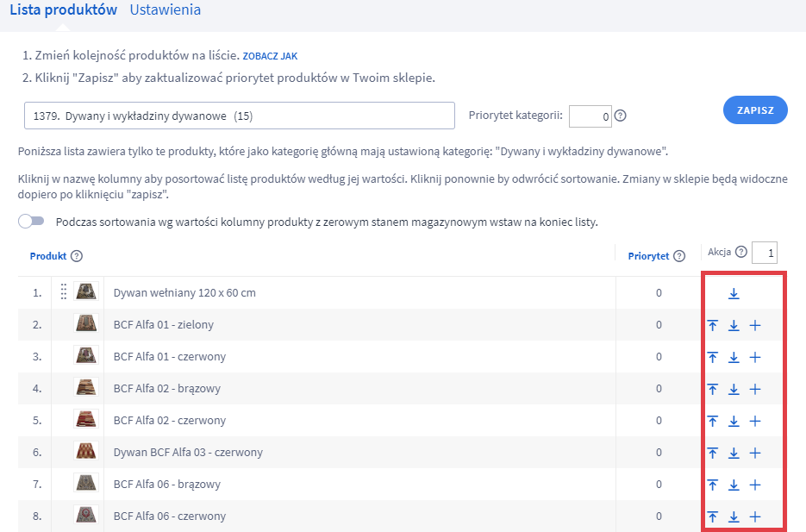Image resolution: width=806 pixels, height=532 pixels.
Task: Click priority value of 'Dywan wełniany 120 x 60 cm'
Action: point(659,293)
